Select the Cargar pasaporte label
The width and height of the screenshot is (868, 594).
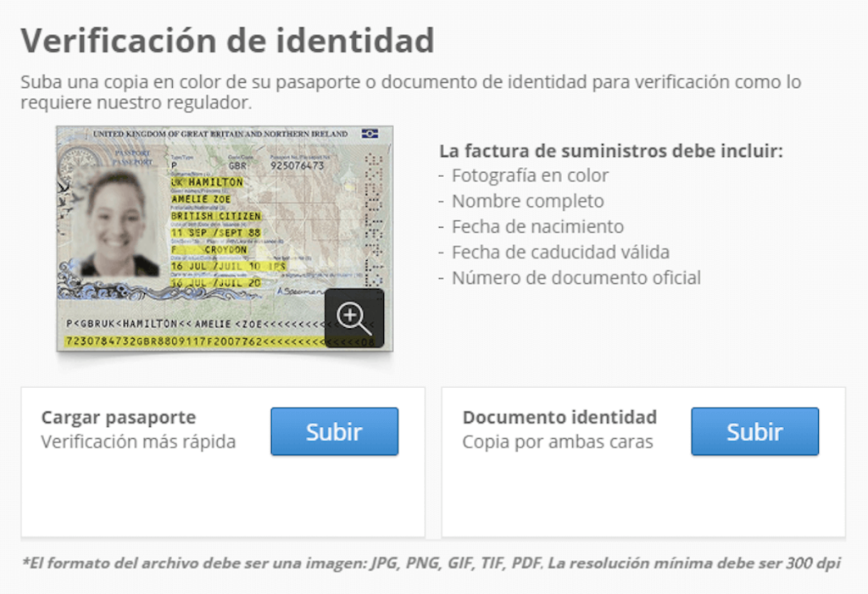(118, 417)
